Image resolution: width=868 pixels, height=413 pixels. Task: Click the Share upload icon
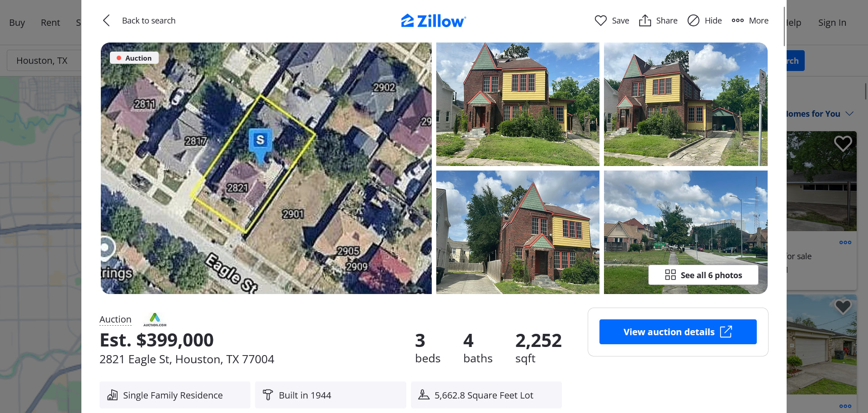coord(645,20)
